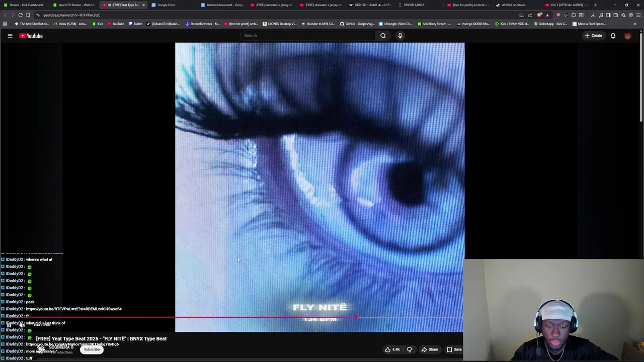Dislike the video with thumbs down
The width and height of the screenshot is (644, 362).
pos(410,349)
